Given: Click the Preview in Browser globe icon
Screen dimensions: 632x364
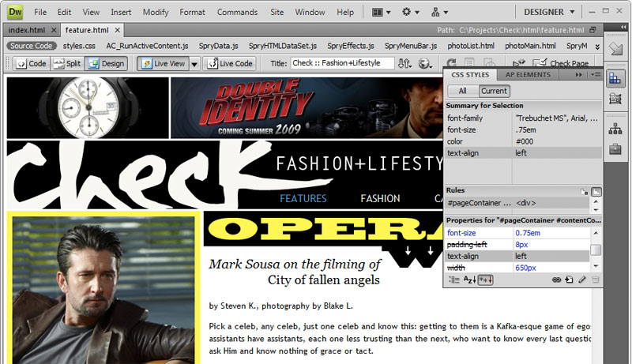Looking at the screenshot, I should tap(425, 64).
